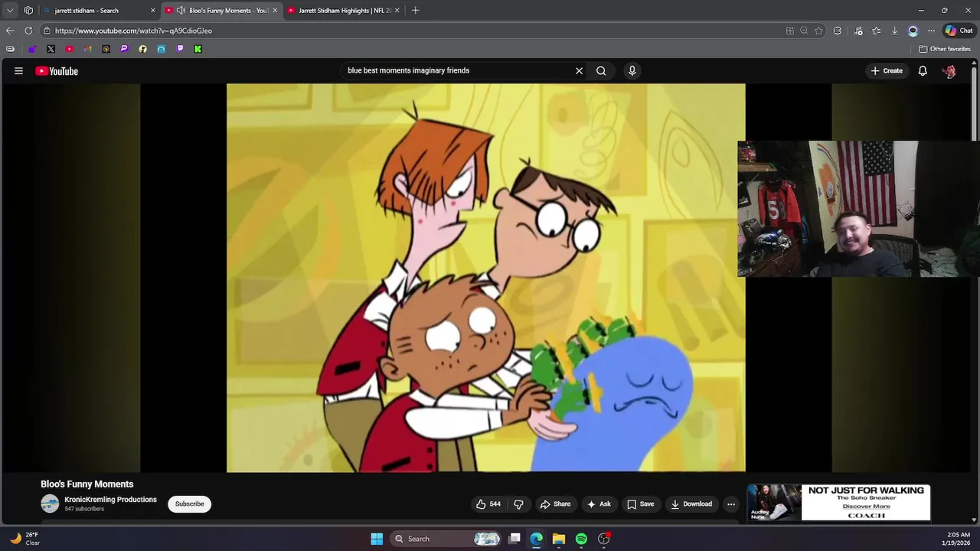
Task: Subscribe to KronicKremling Productions
Action: 189,504
